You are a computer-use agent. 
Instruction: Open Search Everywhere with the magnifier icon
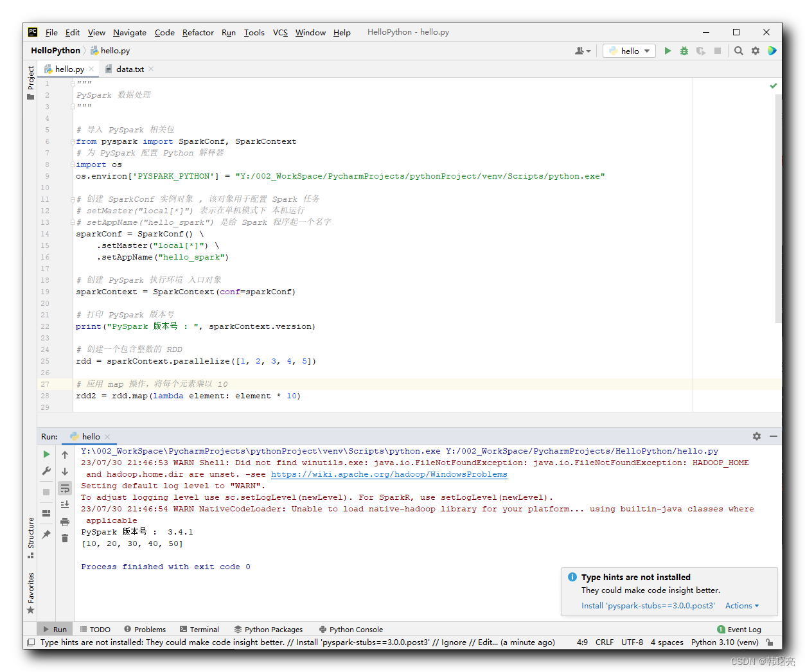738,51
